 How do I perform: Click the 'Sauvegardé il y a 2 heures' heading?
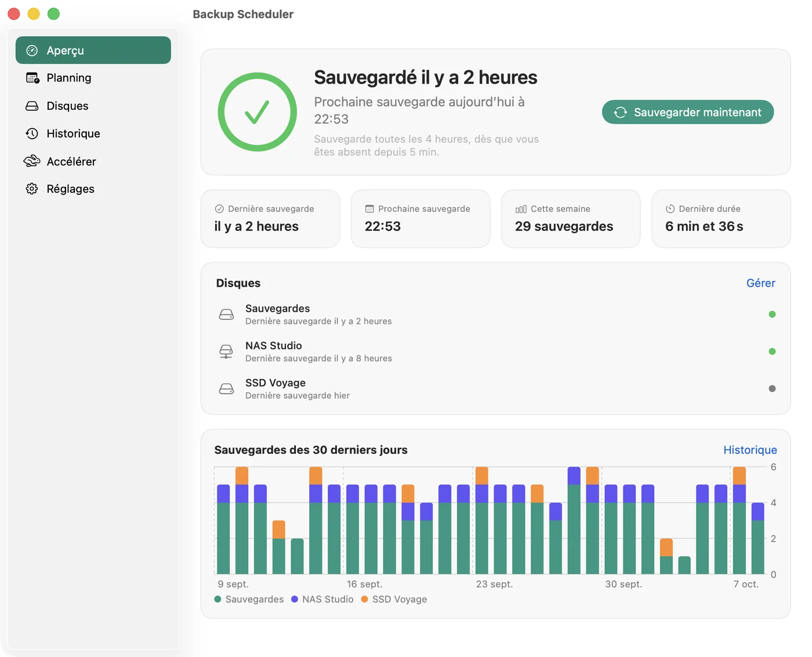click(x=426, y=77)
